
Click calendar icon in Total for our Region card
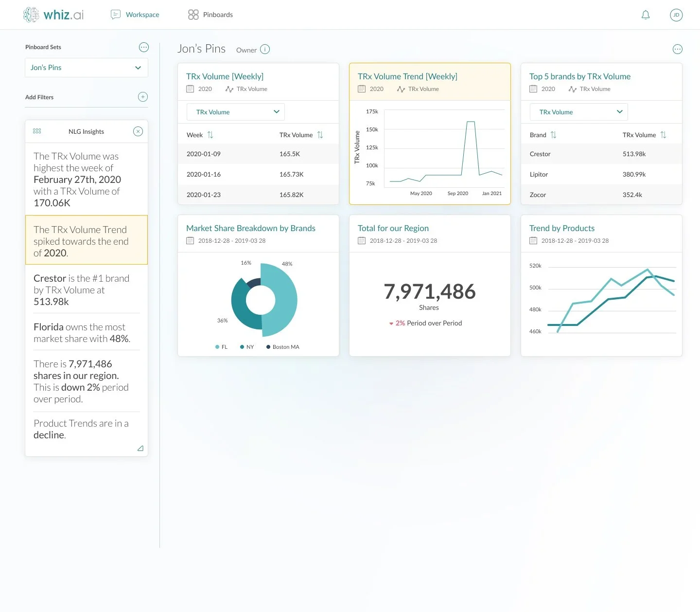tap(362, 240)
